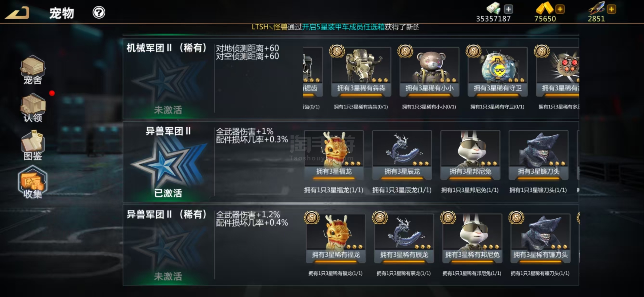Open the 图鉴 encyclopedia sidebar icon
Viewport: 644px width, 297px height.
(x=33, y=145)
